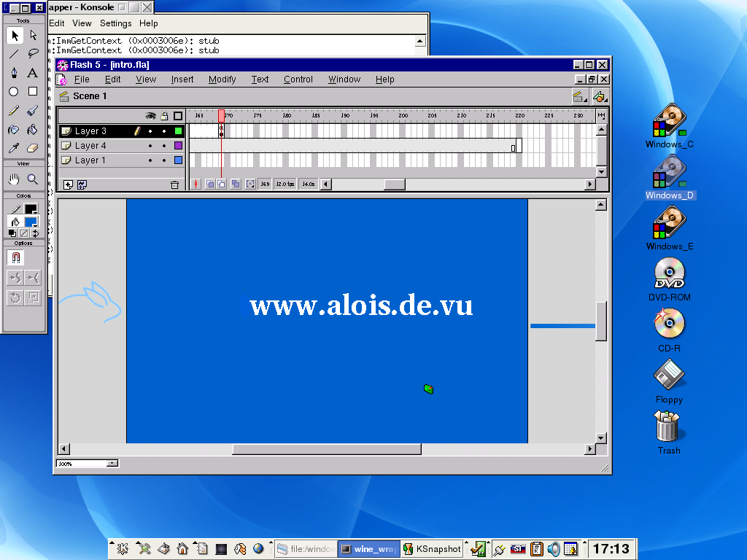Toggle show all layers as outlines
This screenshot has width=747, height=560.
point(178,116)
